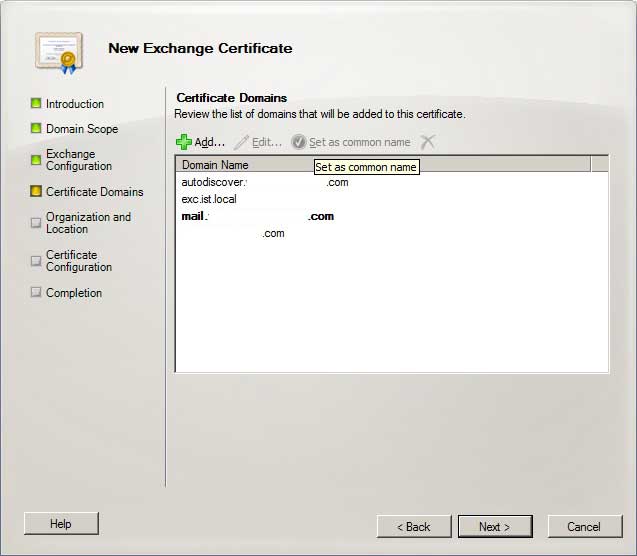Select the Domain Scope step indicator
The image size is (637, 556).
point(37,128)
